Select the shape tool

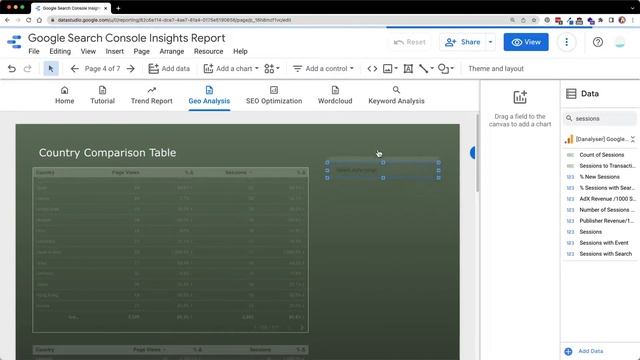coord(443,69)
